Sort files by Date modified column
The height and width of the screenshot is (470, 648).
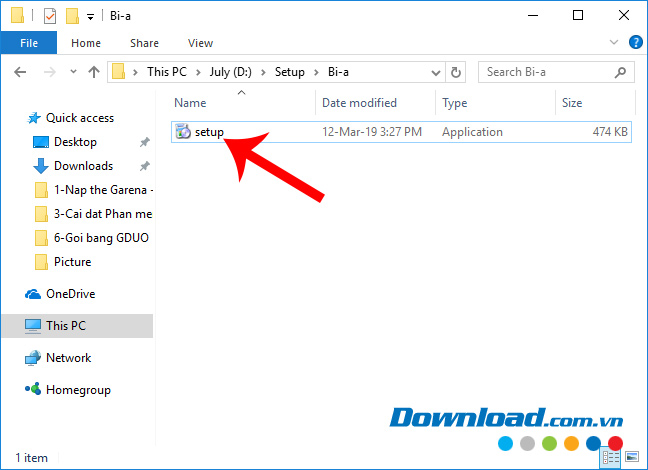(x=359, y=103)
